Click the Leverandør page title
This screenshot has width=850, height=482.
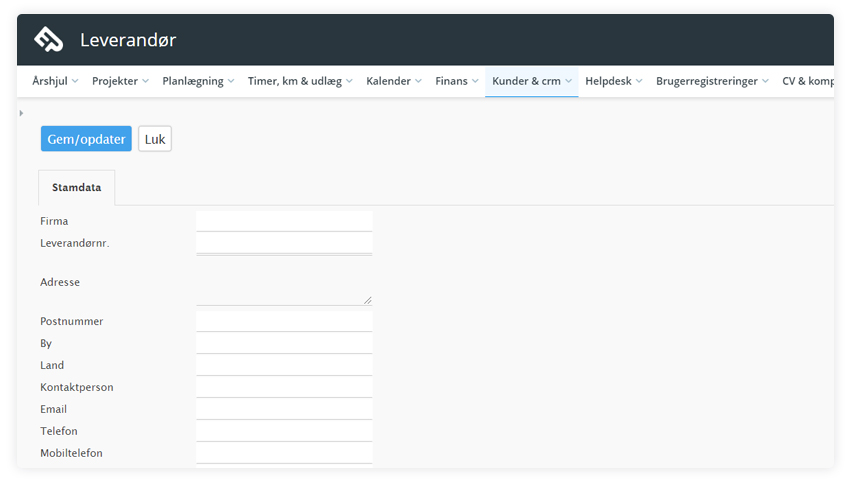click(x=128, y=40)
